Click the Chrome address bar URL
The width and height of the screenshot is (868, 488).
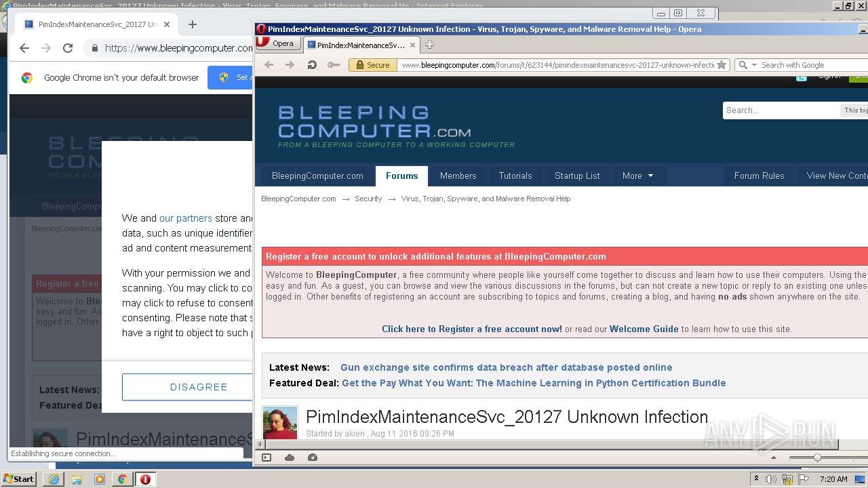[178, 48]
